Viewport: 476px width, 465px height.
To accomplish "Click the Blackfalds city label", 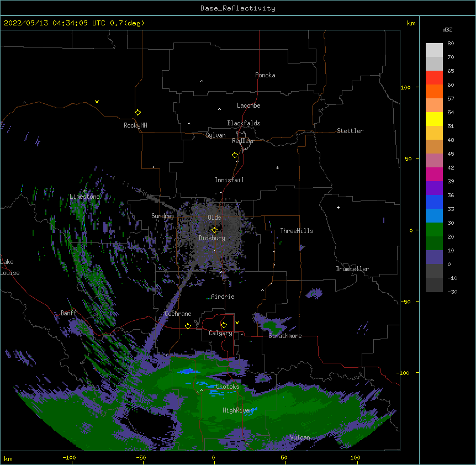I will 244,123.
